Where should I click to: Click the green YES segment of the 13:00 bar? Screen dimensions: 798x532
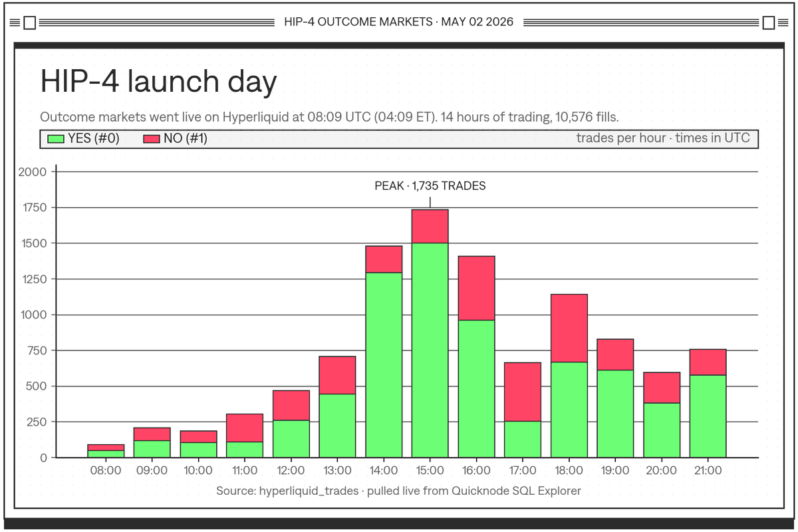(337, 426)
